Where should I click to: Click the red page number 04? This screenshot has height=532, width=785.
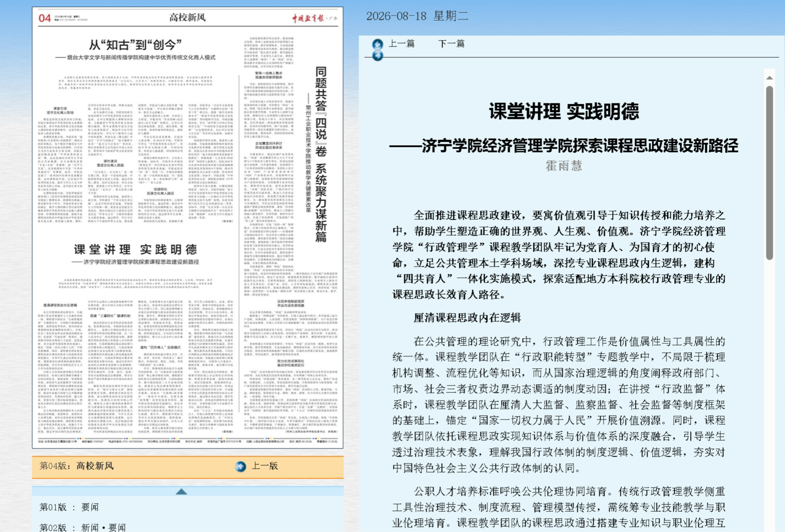[x=45, y=18]
